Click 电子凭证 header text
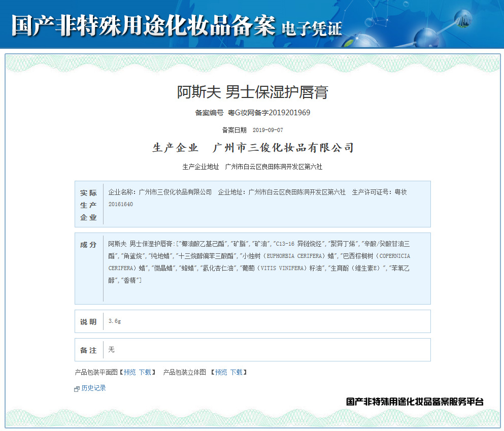The height and width of the screenshot is (431, 504). [x=312, y=28]
